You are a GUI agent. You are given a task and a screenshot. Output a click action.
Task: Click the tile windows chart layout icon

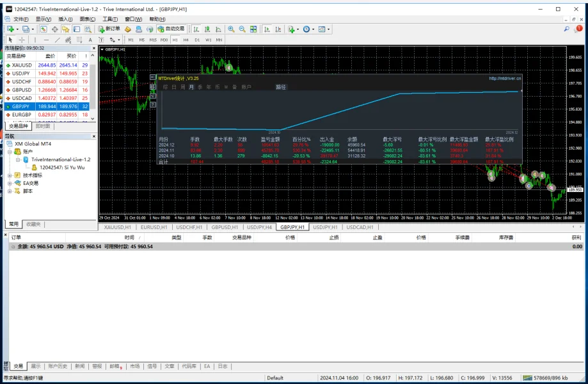[x=253, y=29]
